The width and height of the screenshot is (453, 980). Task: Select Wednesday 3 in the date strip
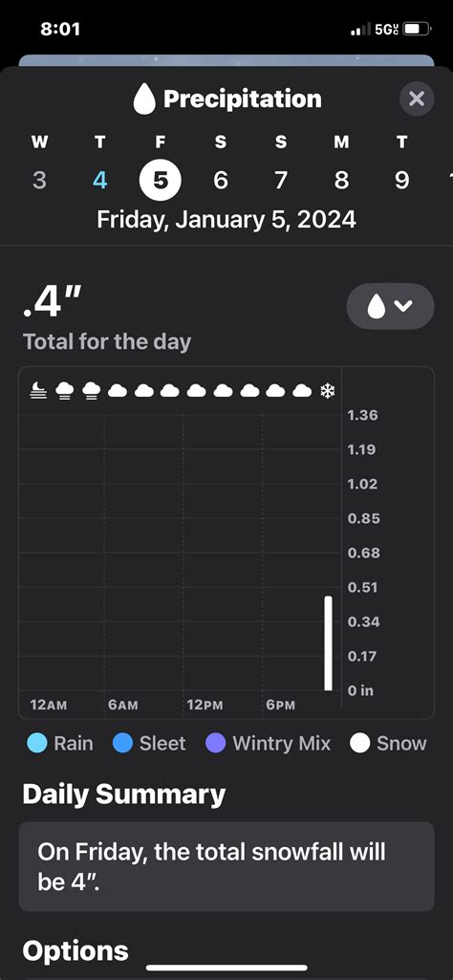point(39,181)
